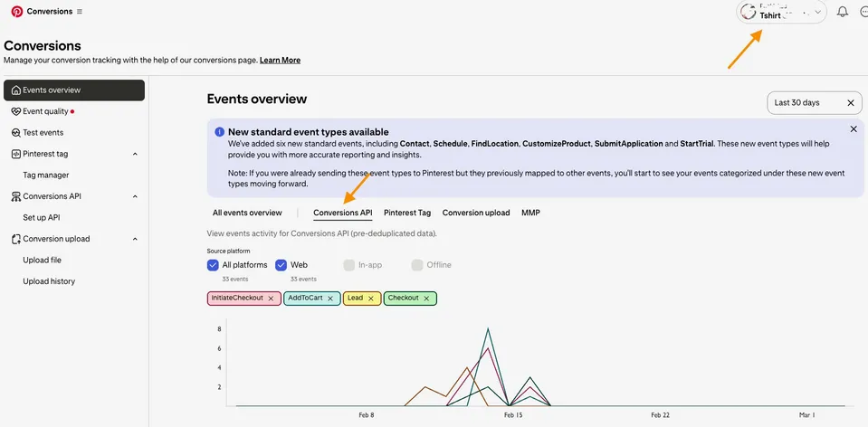The width and height of the screenshot is (868, 427).
Task: Open the hamburger menu next to Conversions
Action: [80, 12]
